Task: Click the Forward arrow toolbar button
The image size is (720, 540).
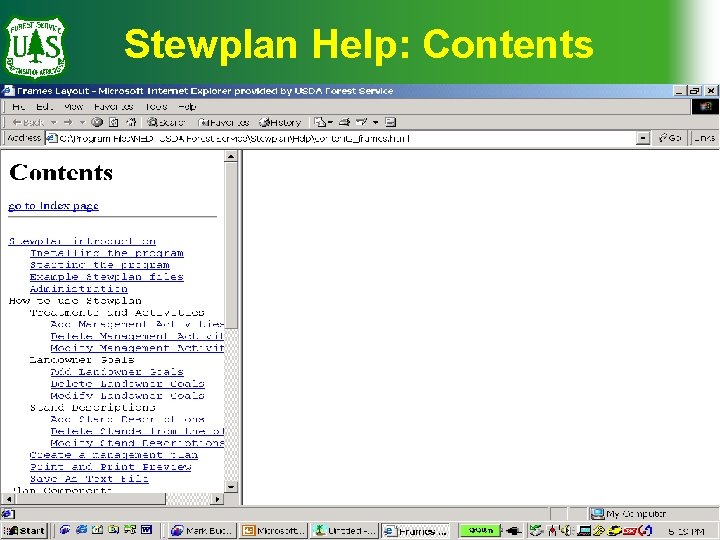Action: [x=68, y=122]
